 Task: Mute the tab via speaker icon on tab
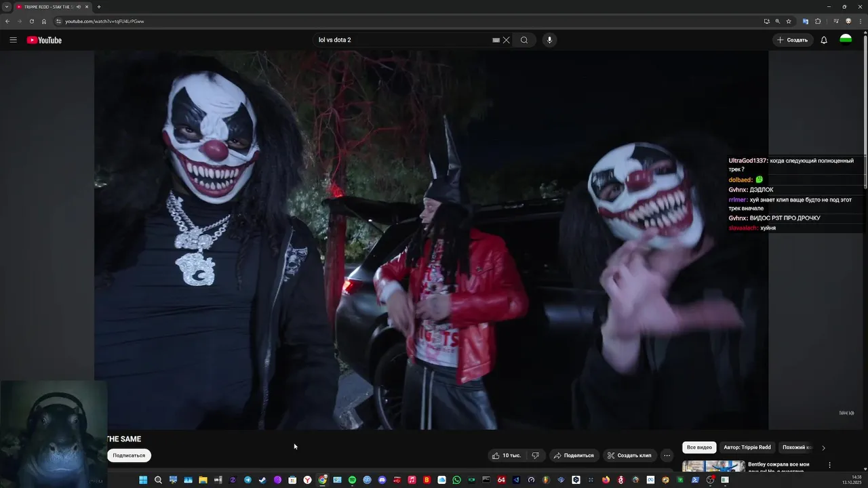[x=78, y=7]
